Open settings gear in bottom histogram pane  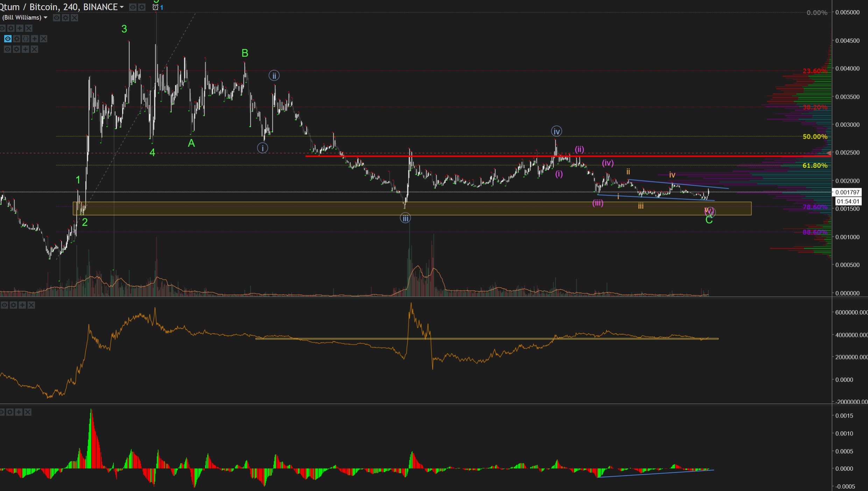pos(10,412)
